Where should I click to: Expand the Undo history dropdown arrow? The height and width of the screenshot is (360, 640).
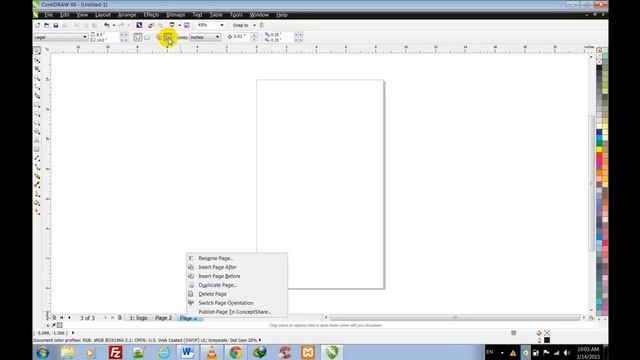pos(114,25)
